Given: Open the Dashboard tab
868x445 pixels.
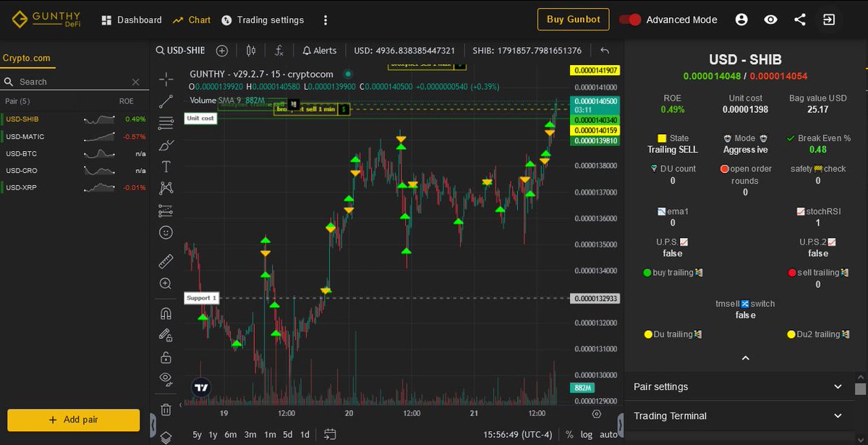Looking at the screenshot, I should (x=132, y=20).
